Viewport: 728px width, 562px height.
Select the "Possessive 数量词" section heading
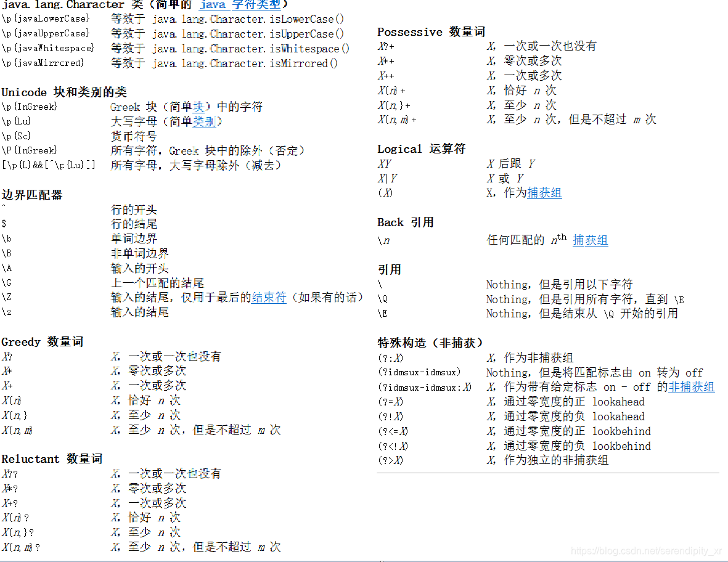[x=431, y=31]
